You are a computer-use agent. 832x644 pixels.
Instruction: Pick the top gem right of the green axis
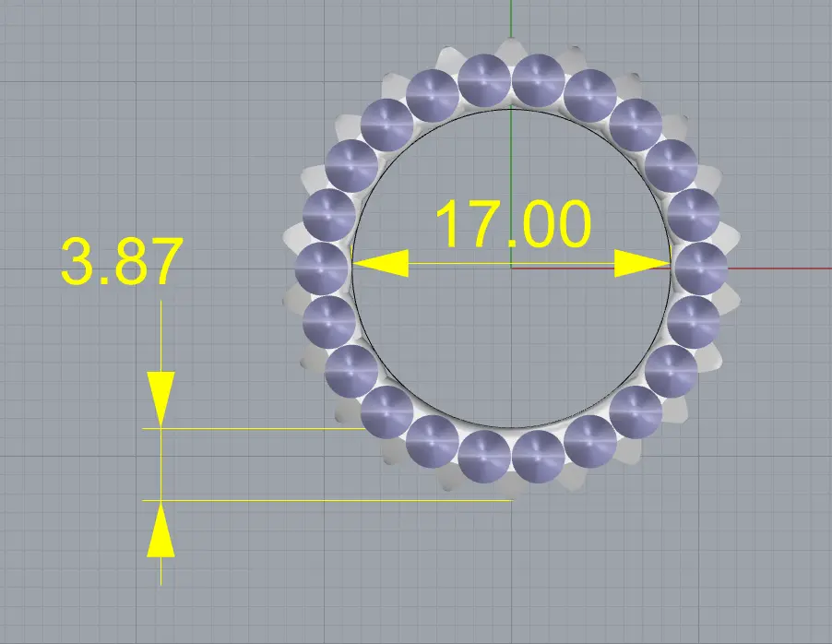pos(539,79)
